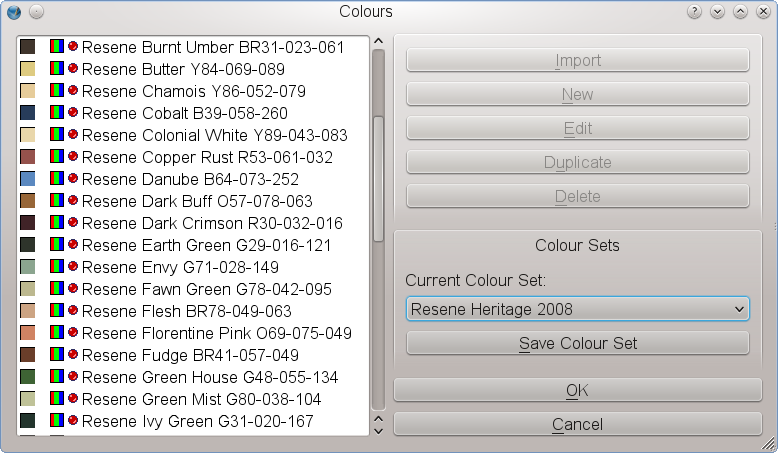Confirm the dialog with OK

pos(578,389)
